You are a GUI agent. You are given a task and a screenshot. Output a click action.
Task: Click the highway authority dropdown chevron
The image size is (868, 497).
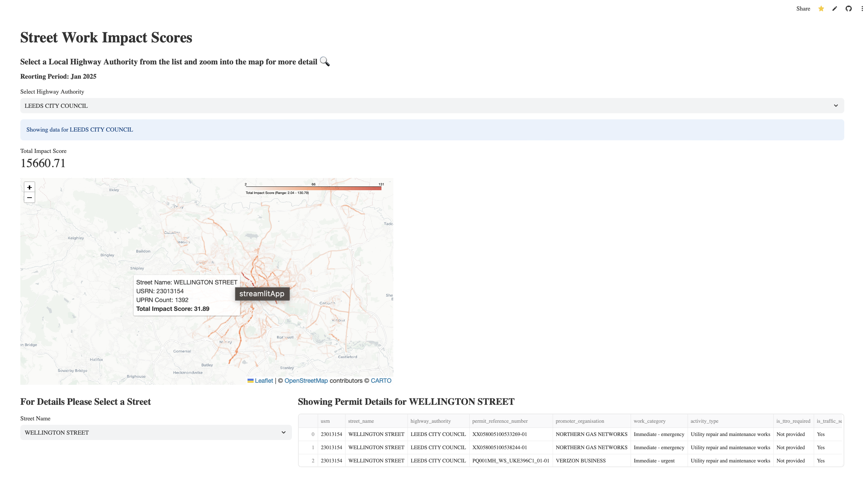click(835, 106)
